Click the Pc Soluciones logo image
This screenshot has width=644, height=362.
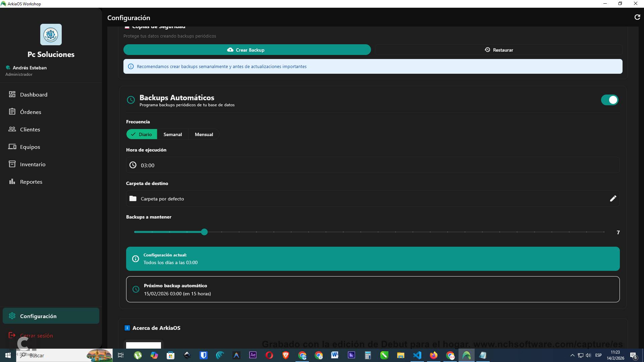pyautogui.click(x=51, y=35)
